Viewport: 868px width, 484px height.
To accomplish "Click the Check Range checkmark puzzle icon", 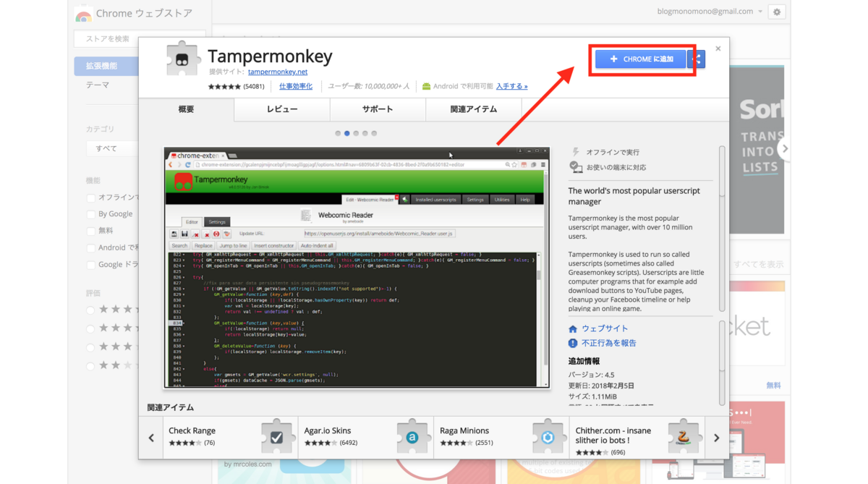I will pyautogui.click(x=276, y=436).
